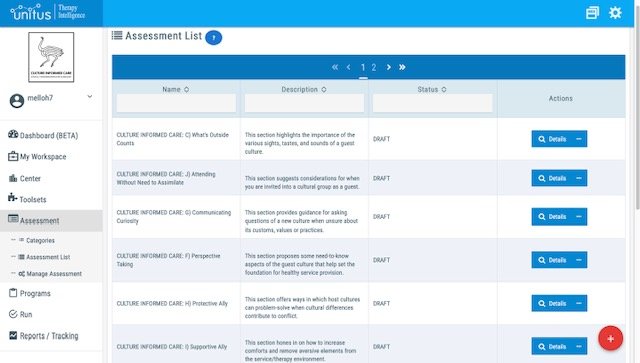This screenshot has width=640, height=363.
Task: Open Details for Supportive Ally
Action: pyautogui.click(x=552, y=346)
